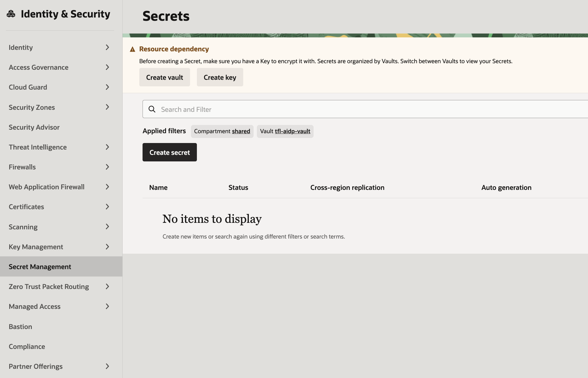
Task: Expand Zero Trust Packet Routing chevron
Action: [x=108, y=287]
